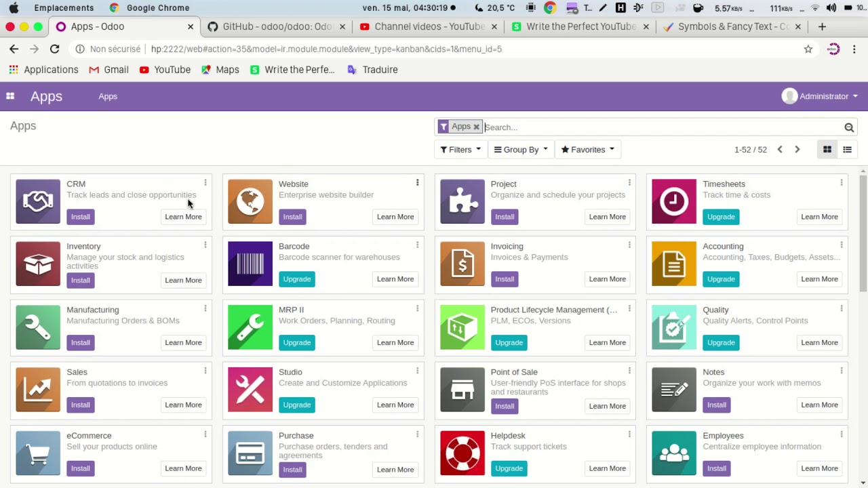Switch to Write the Perfect YouTube tab
Screen dimensions: 868x488
(x=580, y=26)
